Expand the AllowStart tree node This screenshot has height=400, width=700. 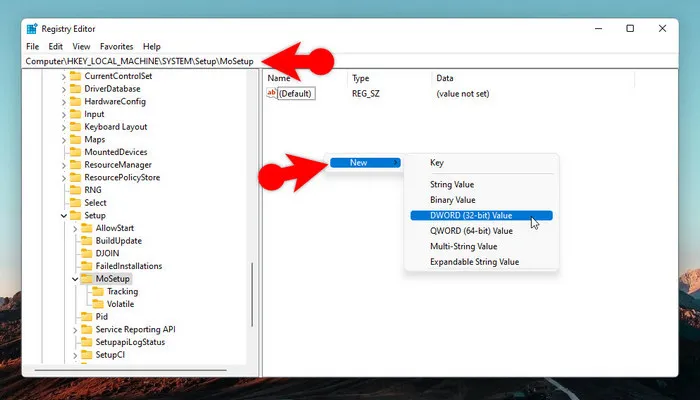click(77, 228)
